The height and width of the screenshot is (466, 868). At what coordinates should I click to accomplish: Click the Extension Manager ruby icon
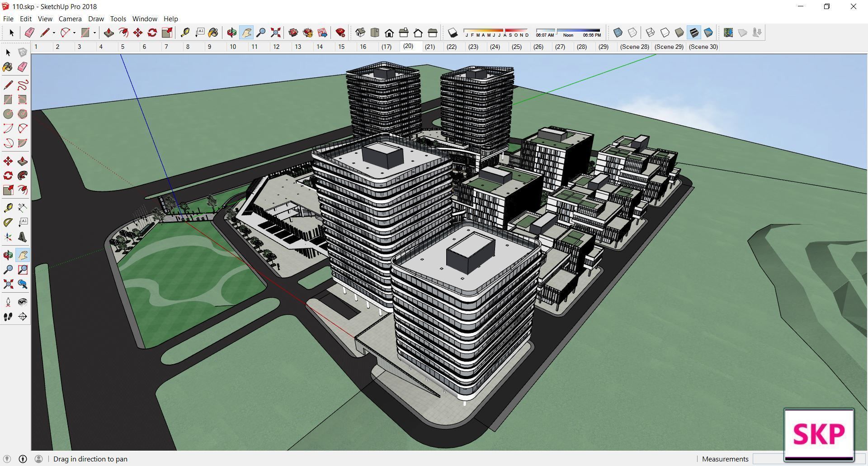coord(340,33)
